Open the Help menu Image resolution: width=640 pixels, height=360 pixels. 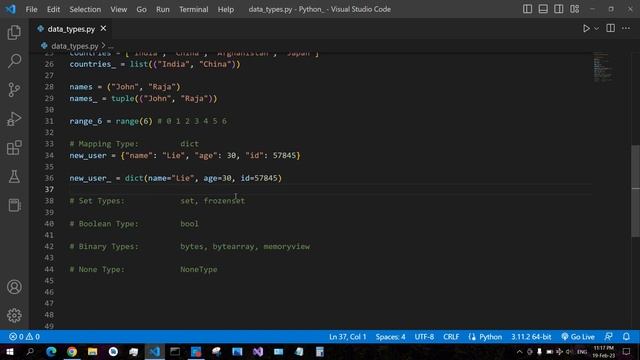coord(226,9)
